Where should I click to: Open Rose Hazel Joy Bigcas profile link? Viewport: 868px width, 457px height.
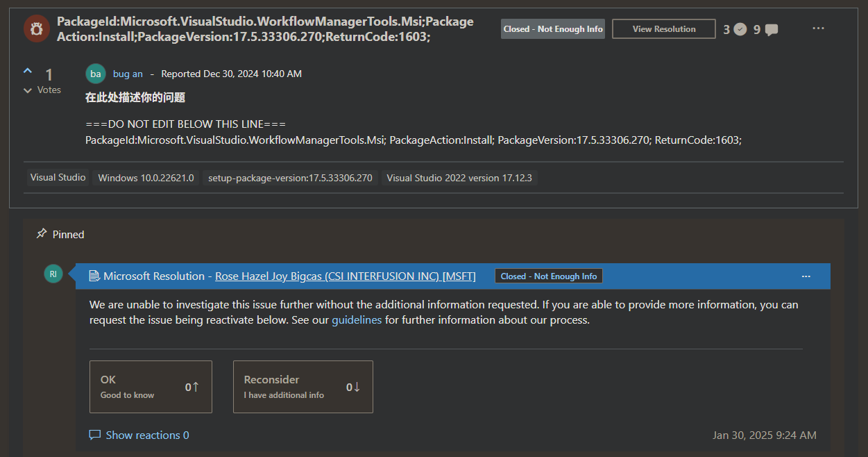(x=346, y=276)
